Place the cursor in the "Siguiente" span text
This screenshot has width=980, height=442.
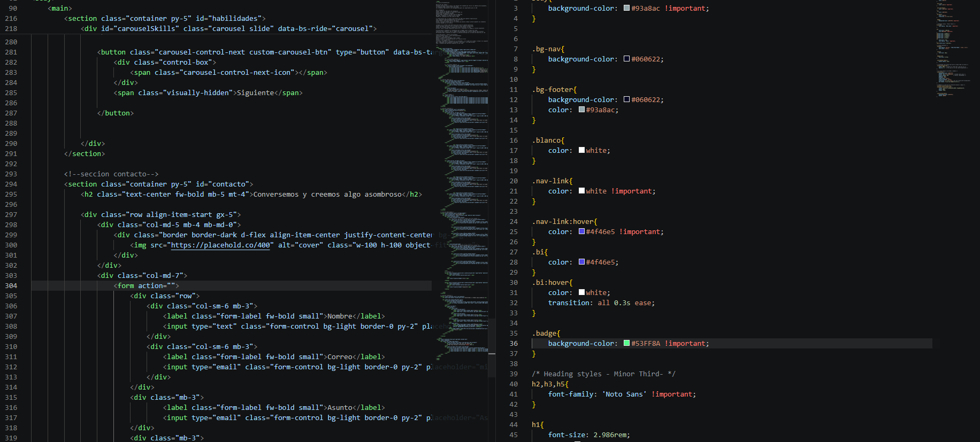click(x=255, y=92)
